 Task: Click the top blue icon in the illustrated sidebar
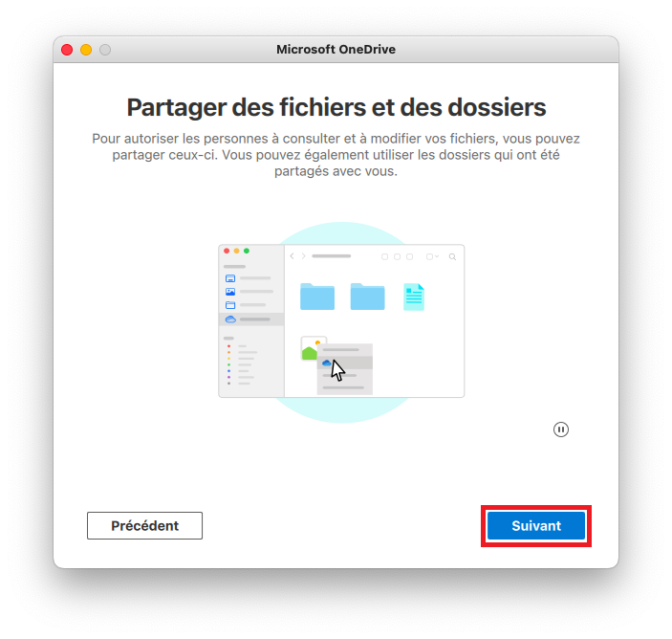coord(230,278)
